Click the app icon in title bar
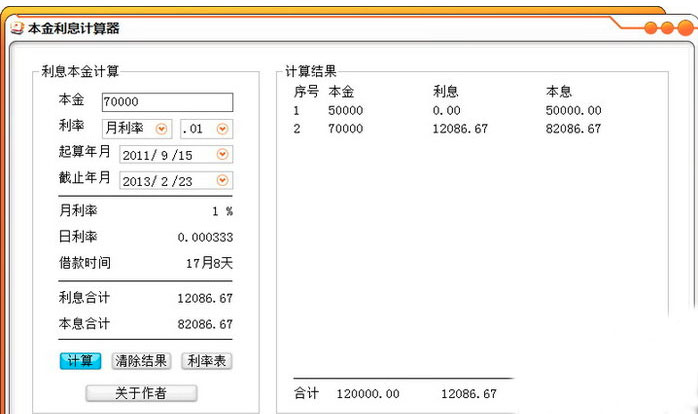 click(16, 28)
